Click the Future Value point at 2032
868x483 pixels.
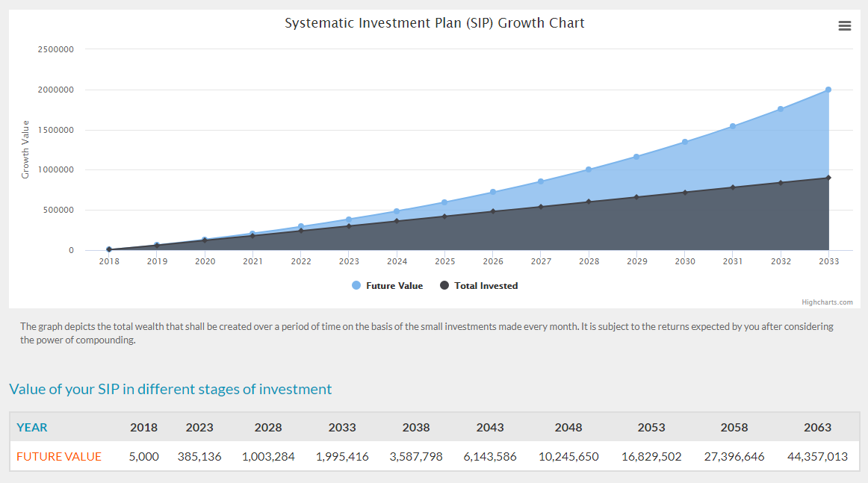(x=781, y=109)
